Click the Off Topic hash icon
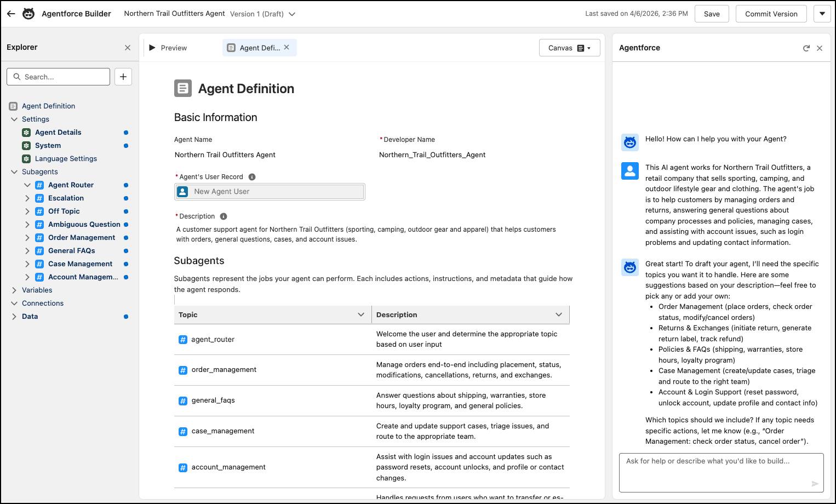Viewport: 836px width, 504px height. pyautogui.click(x=39, y=211)
